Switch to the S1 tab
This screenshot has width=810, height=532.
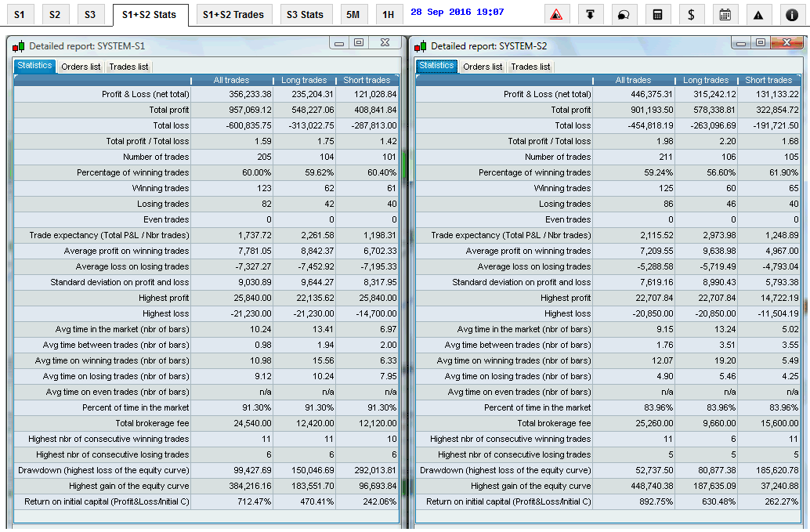click(20, 14)
